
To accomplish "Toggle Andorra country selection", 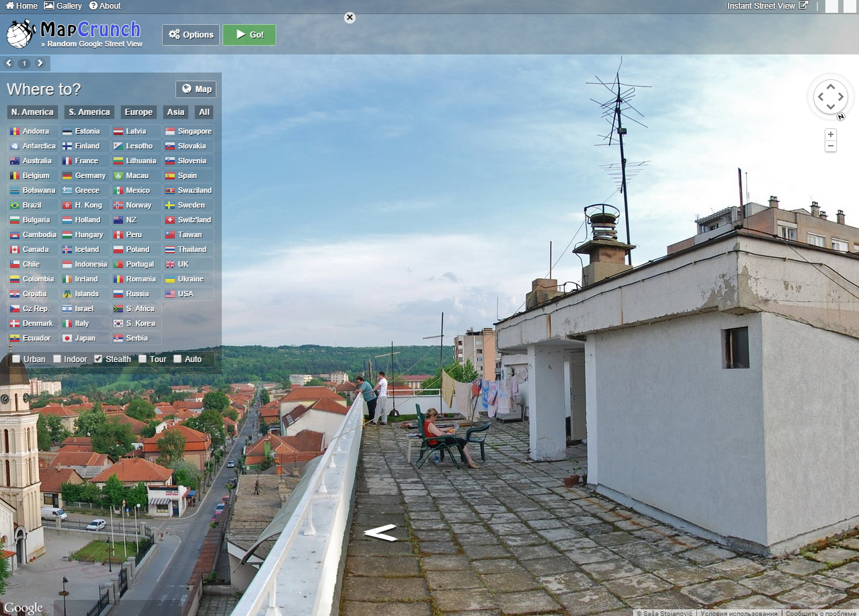I will (x=33, y=132).
